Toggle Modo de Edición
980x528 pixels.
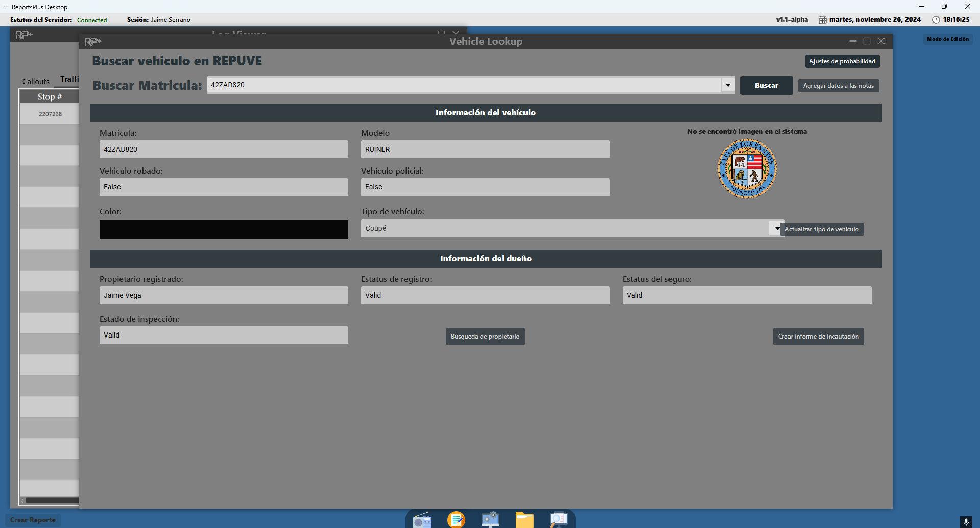click(947, 39)
